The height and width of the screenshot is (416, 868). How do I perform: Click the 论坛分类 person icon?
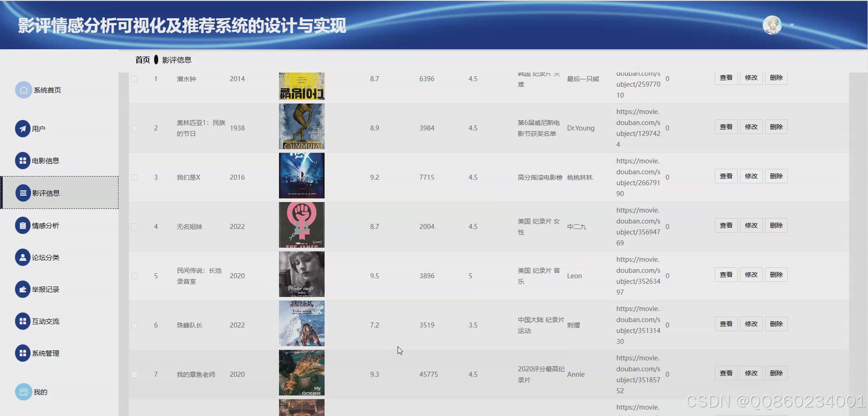pos(22,257)
